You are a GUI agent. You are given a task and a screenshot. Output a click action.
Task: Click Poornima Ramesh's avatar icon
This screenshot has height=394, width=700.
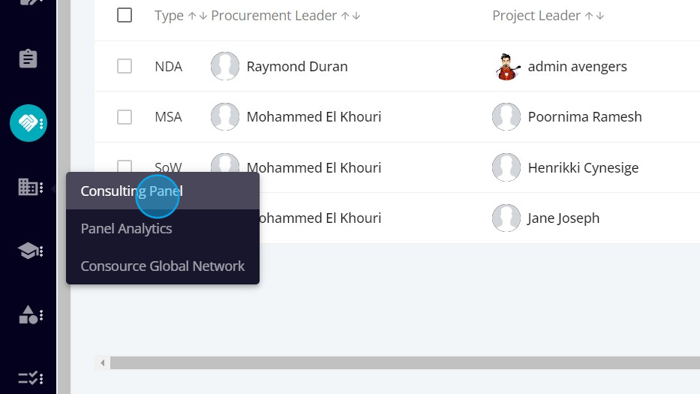(506, 117)
